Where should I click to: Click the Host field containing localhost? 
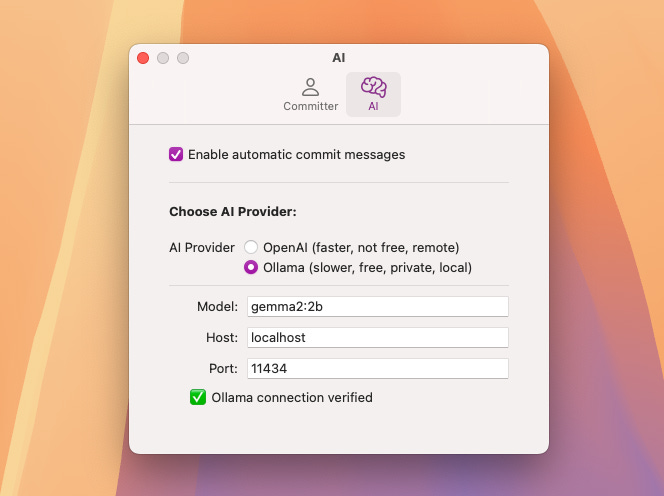[378, 337]
